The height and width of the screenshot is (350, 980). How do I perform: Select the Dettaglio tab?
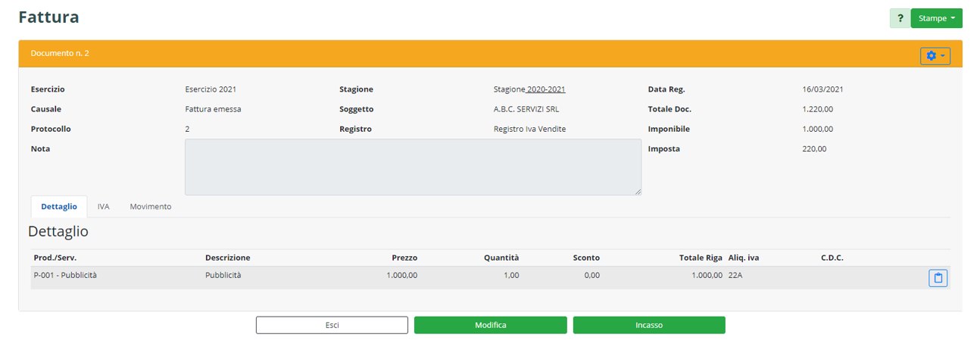coord(59,207)
